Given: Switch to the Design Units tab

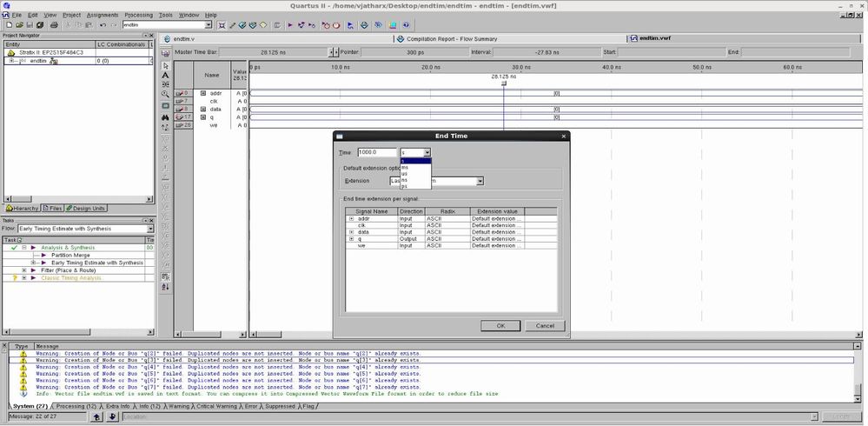Looking at the screenshot, I should tap(86, 209).
